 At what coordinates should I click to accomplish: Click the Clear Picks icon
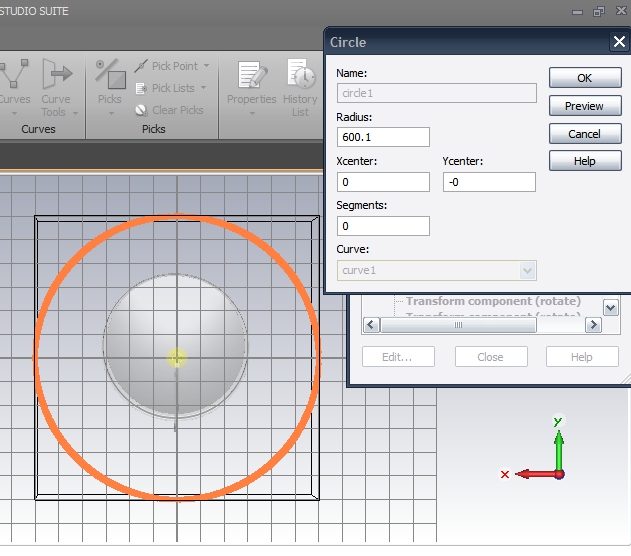(x=142, y=110)
